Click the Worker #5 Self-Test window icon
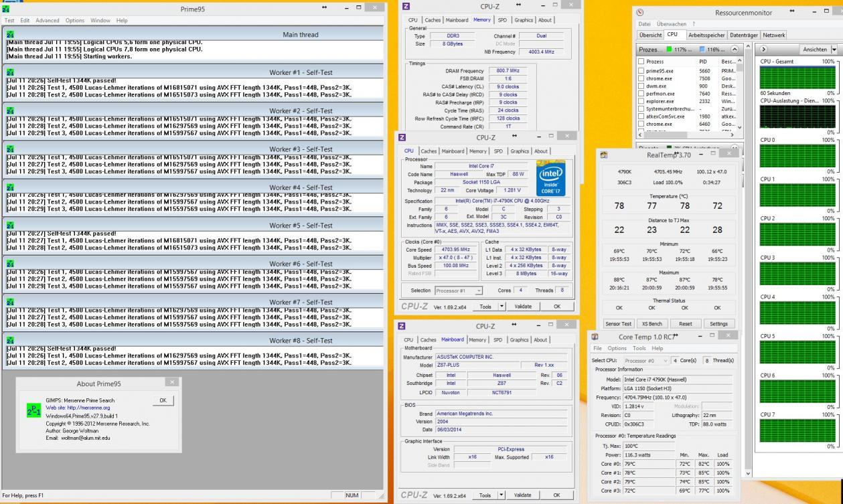843x504 pixels. [10, 226]
